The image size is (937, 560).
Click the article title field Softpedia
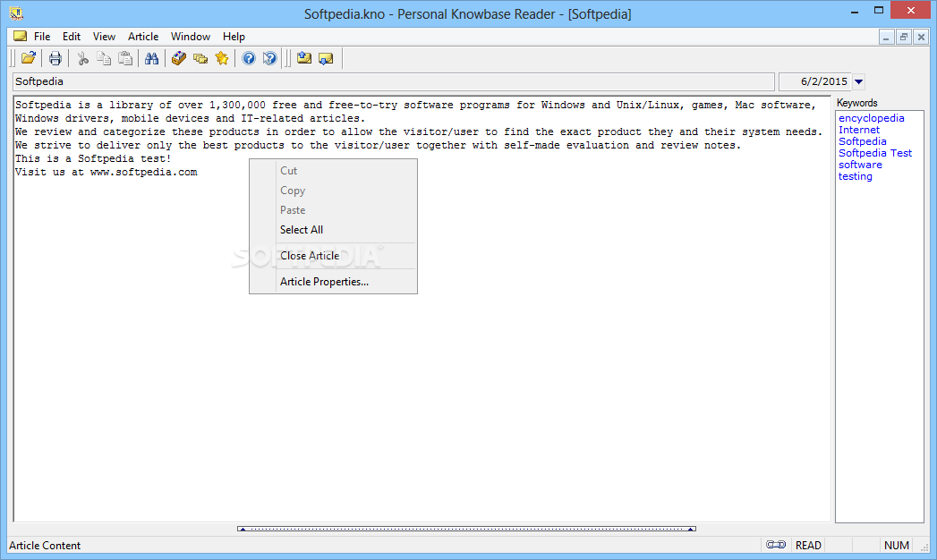pos(394,81)
